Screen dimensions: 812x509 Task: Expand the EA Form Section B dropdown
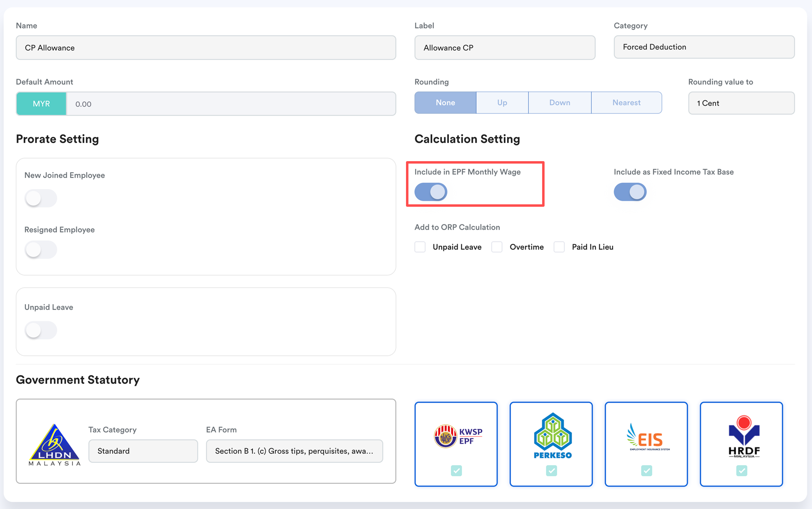pos(294,451)
